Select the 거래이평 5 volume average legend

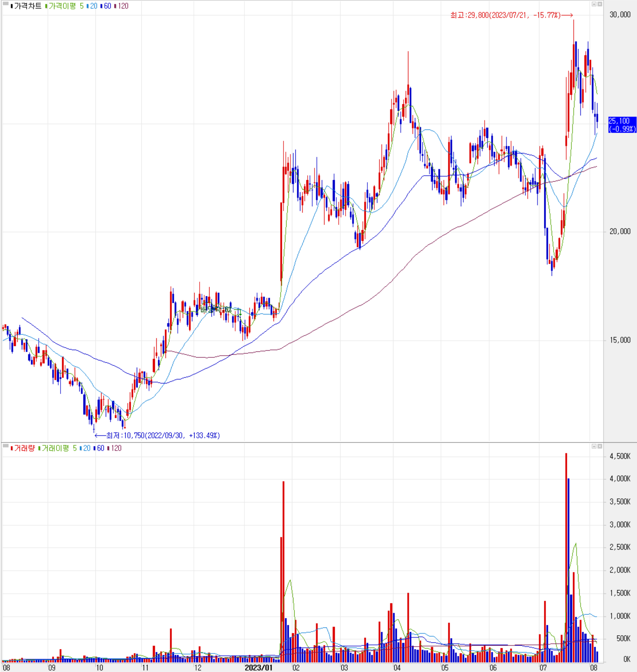pos(57,448)
